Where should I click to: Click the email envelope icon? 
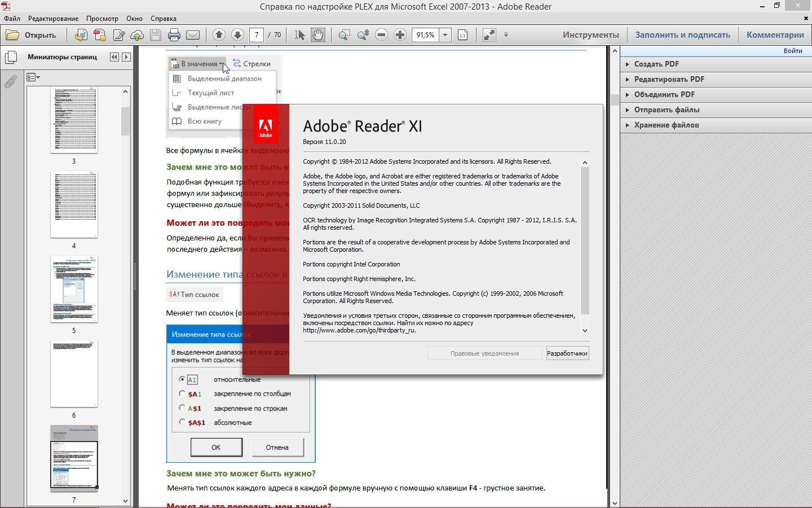click(193, 35)
